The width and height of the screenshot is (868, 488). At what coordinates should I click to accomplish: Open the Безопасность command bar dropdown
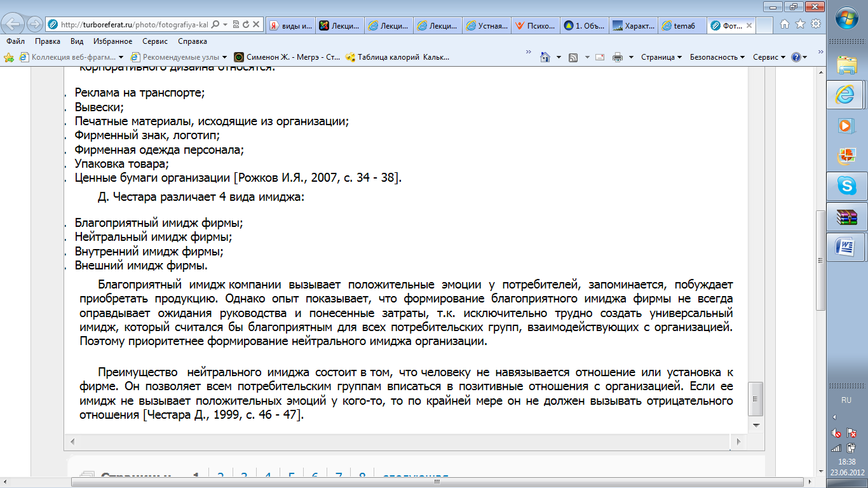click(717, 57)
